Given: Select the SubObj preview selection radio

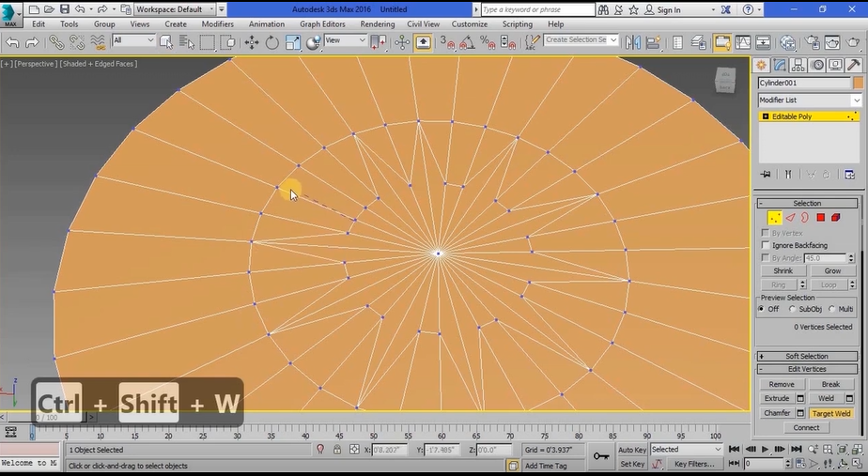Looking at the screenshot, I should pyautogui.click(x=793, y=309).
